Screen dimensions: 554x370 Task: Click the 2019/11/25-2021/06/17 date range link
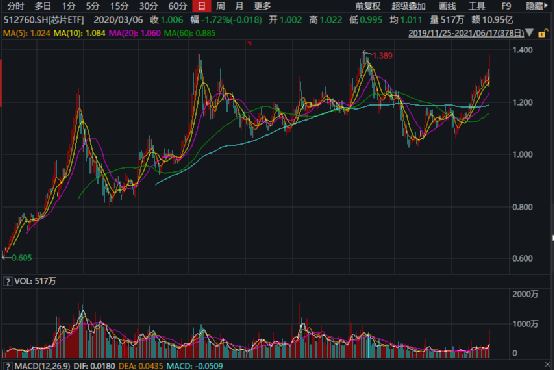(x=466, y=33)
